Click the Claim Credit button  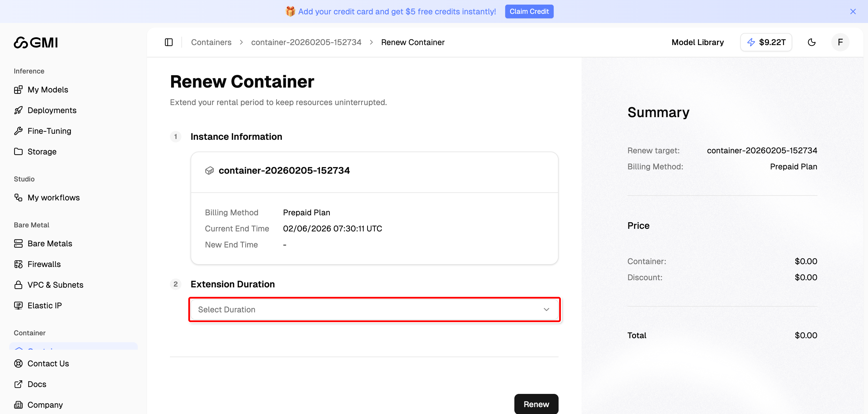(529, 11)
